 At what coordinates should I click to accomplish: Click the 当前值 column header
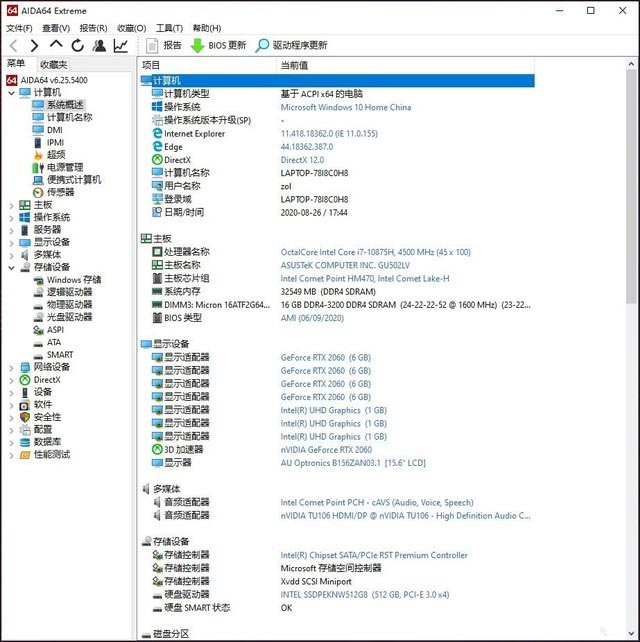tap(405, 66)
